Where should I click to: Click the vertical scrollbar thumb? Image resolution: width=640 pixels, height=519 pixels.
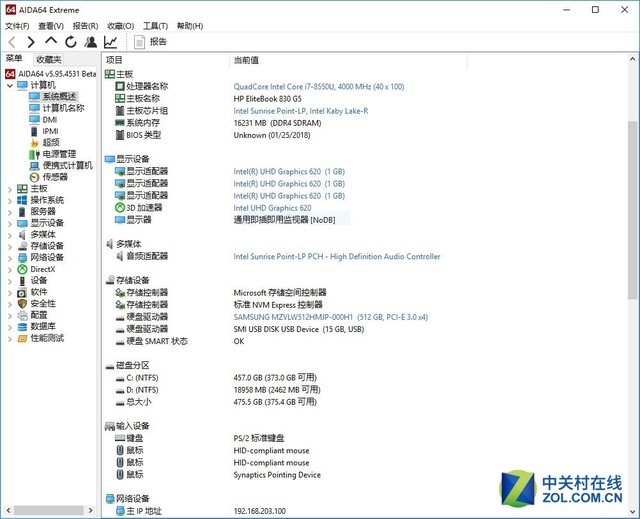pyautogui.click(x=632, y=210)
